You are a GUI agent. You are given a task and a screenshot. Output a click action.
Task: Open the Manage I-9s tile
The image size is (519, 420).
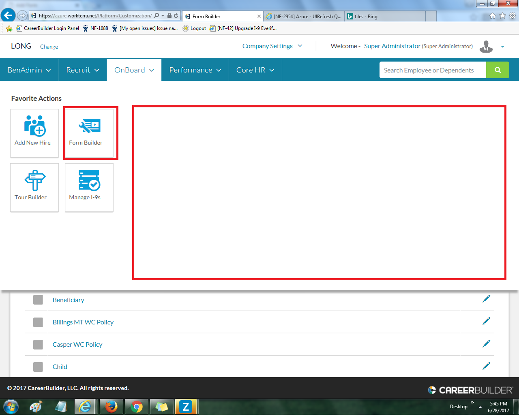pos(89,187)
